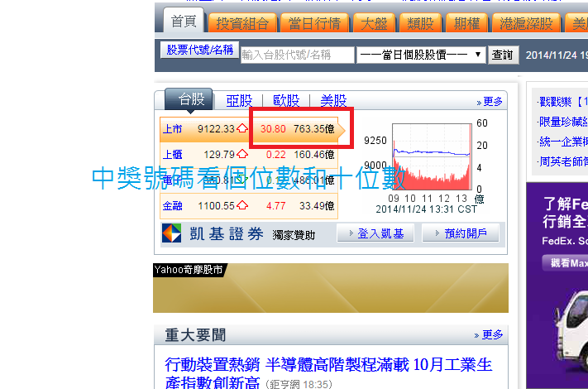The height and width of the screenshot is (389, 588).
Task: Go to the 類股 tab
Action: coord(422,23)
